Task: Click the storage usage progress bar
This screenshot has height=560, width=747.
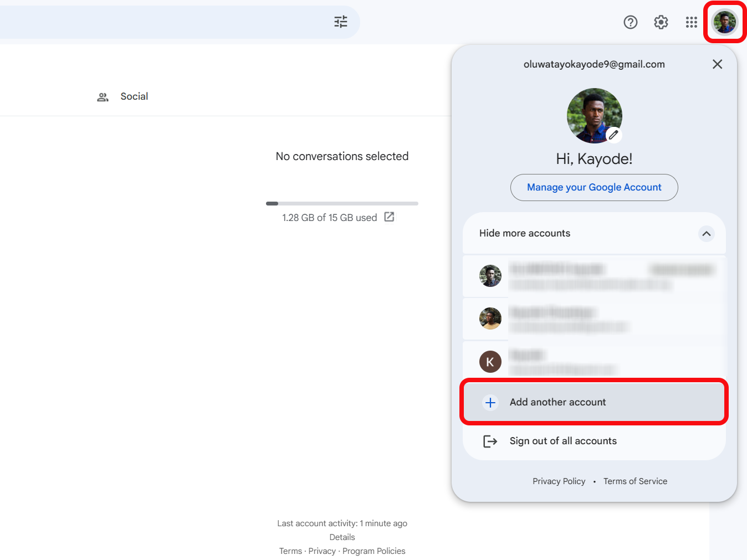Action: pyautogui.click(x=342, y=203)
